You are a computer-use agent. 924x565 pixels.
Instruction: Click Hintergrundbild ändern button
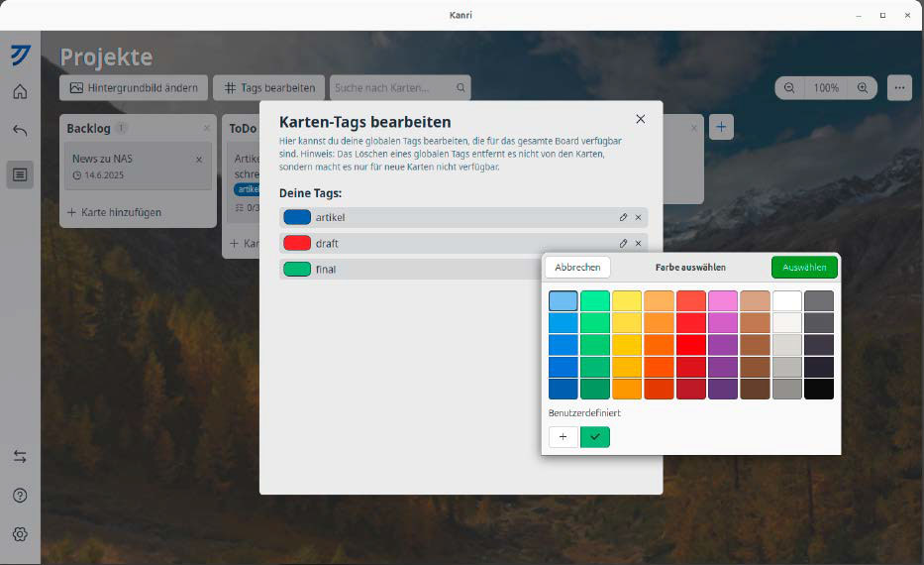tap(134, 88)
